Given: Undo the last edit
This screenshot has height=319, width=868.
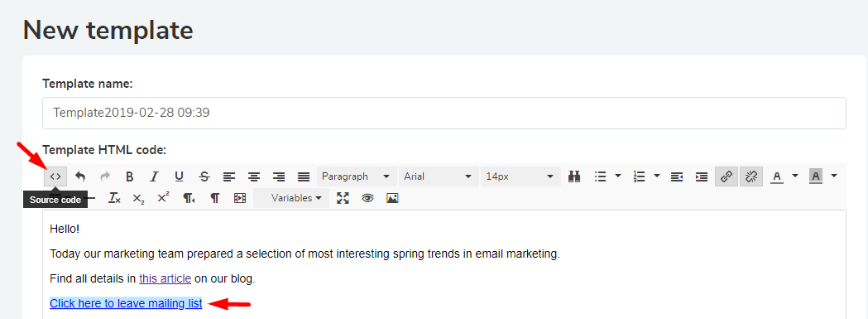Looking at the screenshot, I should [80, 177].
